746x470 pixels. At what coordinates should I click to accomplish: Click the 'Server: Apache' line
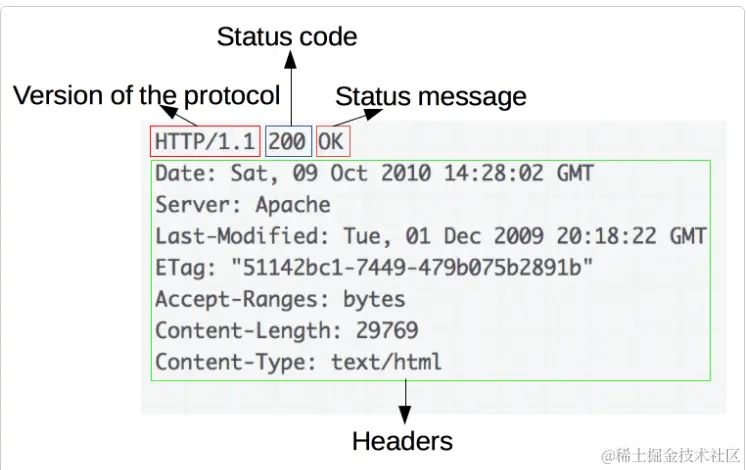coord(243,205)
